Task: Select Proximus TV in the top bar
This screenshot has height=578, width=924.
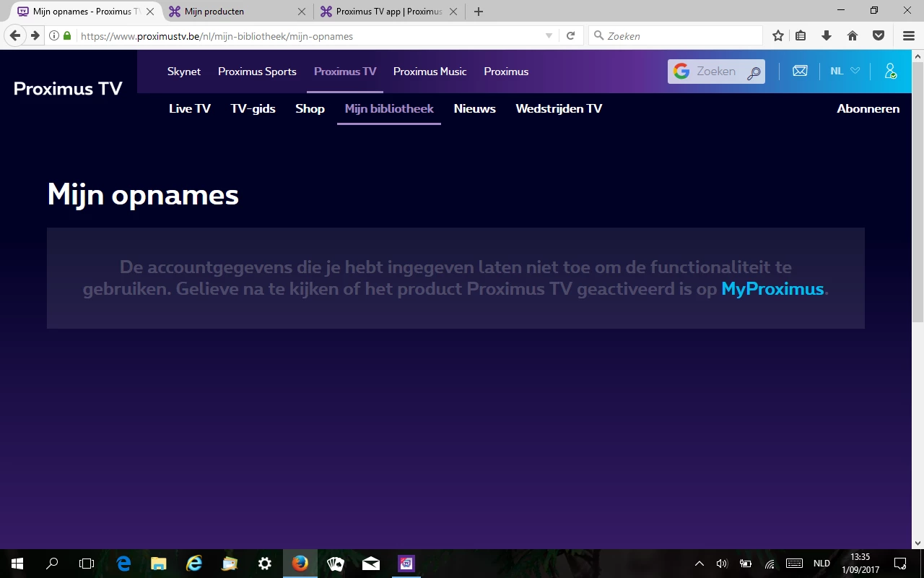Action: (345, 72)
